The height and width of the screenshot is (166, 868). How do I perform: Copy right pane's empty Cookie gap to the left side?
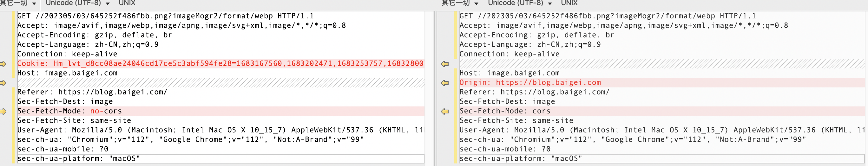click(x=445, y=64)
